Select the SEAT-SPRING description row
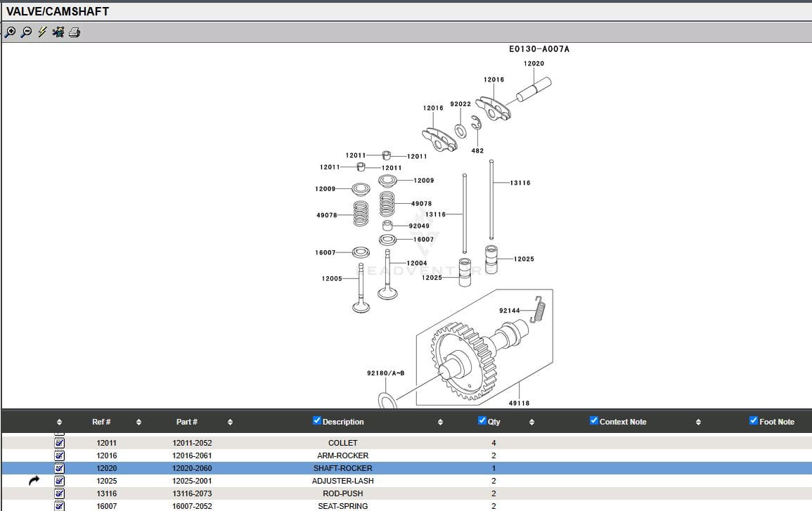 (x=342, y=506)
